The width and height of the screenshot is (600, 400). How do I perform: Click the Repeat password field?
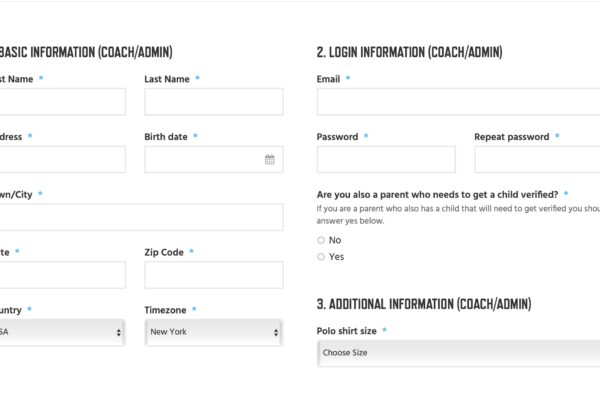point(537,159)
